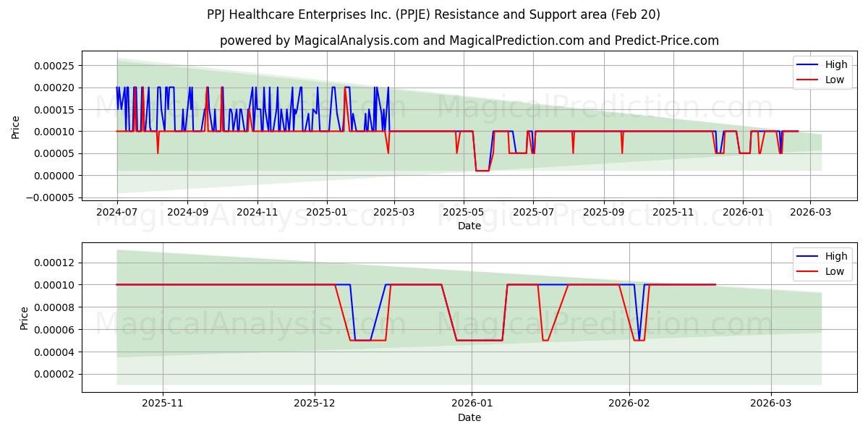The width and height of the screenshot is (868, 434).
Task: Click the '0.00008' y-axis tick label
Action: pos(54,307)
